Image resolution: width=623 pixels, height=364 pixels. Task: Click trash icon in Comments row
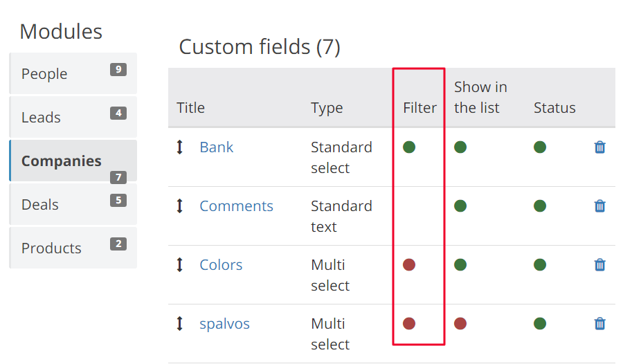coord(599,206)
